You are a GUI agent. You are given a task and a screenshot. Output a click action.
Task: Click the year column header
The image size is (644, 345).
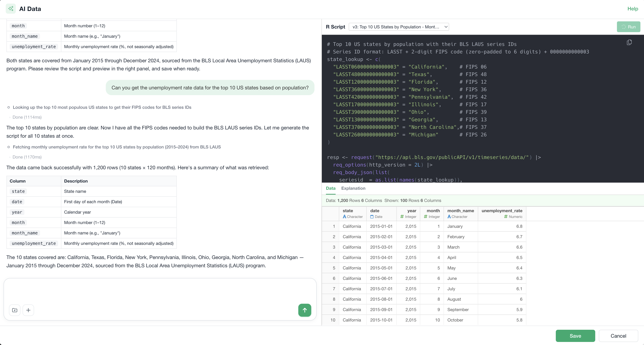coord(408,214)
